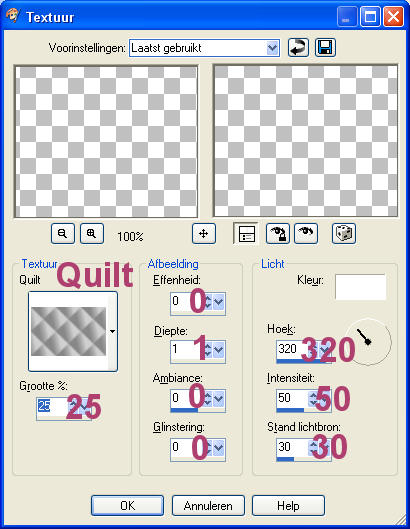Click the Grootte % input field
This screenshot has height=529, width=410.
52,406
